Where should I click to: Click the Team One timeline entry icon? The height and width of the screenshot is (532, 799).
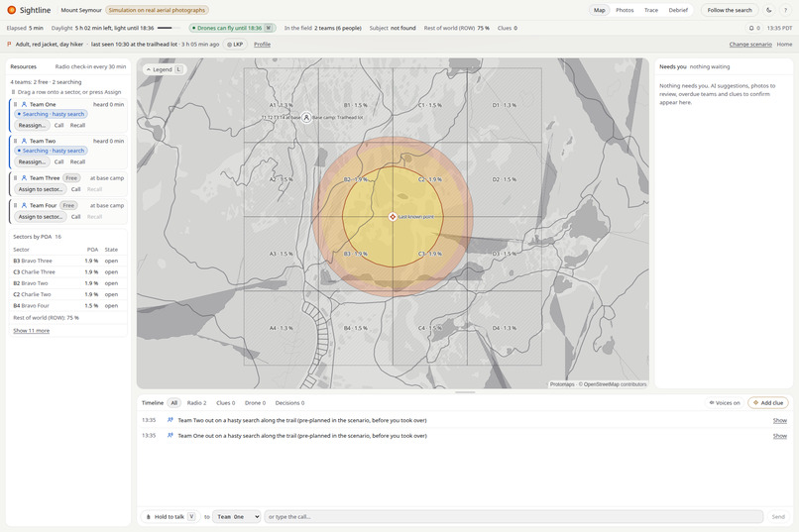click(x=171, y=435)
